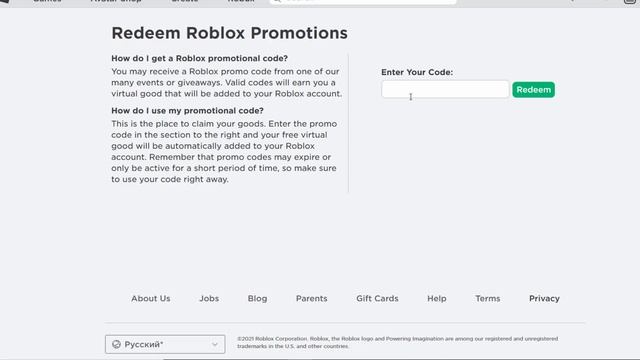Viewport: 640px width, 360px height.
Task: Click the icon at top-right of navbar
Action: [x=629, y=2]
